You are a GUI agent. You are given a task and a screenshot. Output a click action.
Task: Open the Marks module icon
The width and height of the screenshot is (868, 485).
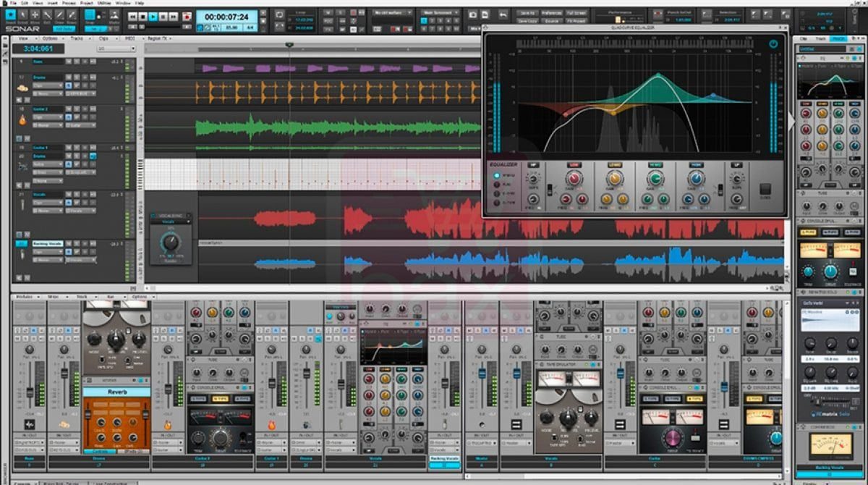click(x=114, y=15)
